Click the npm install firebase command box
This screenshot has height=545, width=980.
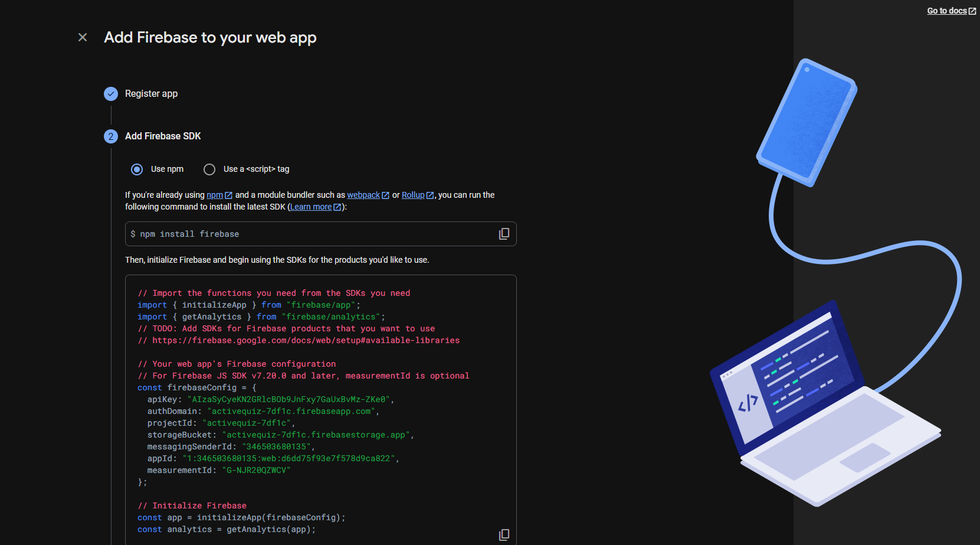click(x=321, y=234)
